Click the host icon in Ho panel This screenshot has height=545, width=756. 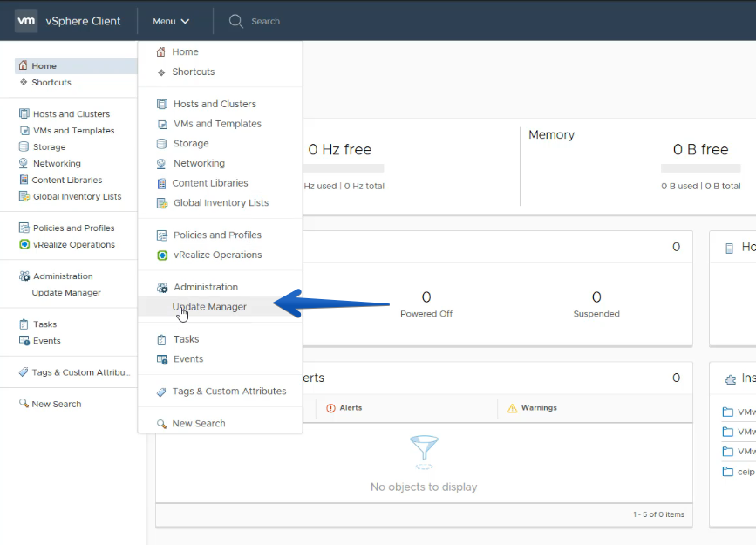(x=730, y=248)
